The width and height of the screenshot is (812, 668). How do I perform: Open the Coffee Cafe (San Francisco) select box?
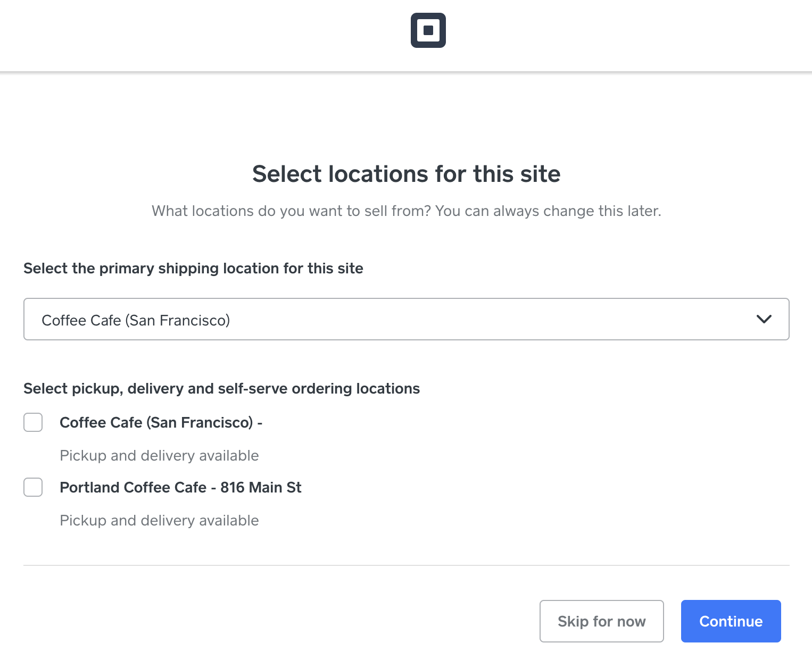(x=406, y=319)
